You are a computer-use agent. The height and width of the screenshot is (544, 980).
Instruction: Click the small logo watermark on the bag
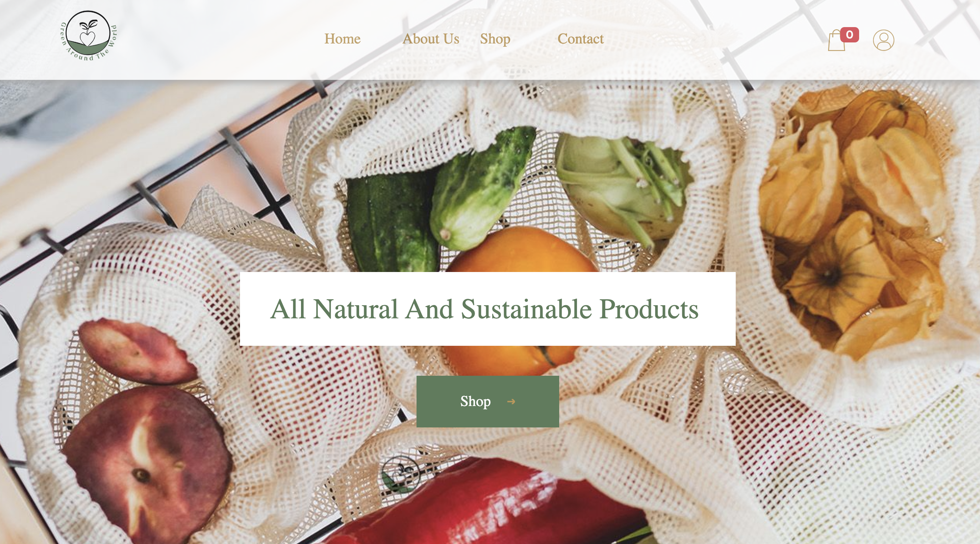[x=400, y=474]
